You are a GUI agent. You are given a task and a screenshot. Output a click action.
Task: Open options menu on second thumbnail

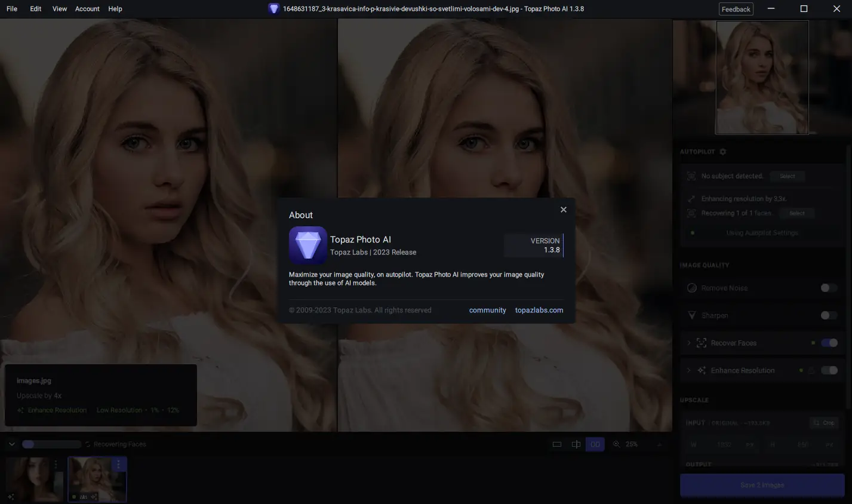tap(118, 464)
